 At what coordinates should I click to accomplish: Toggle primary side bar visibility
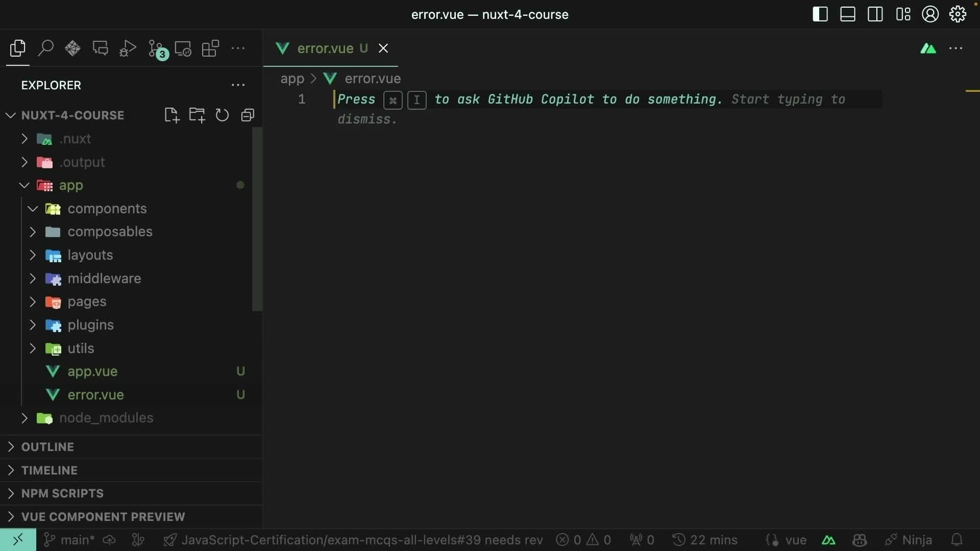click(x=820, y=14)
